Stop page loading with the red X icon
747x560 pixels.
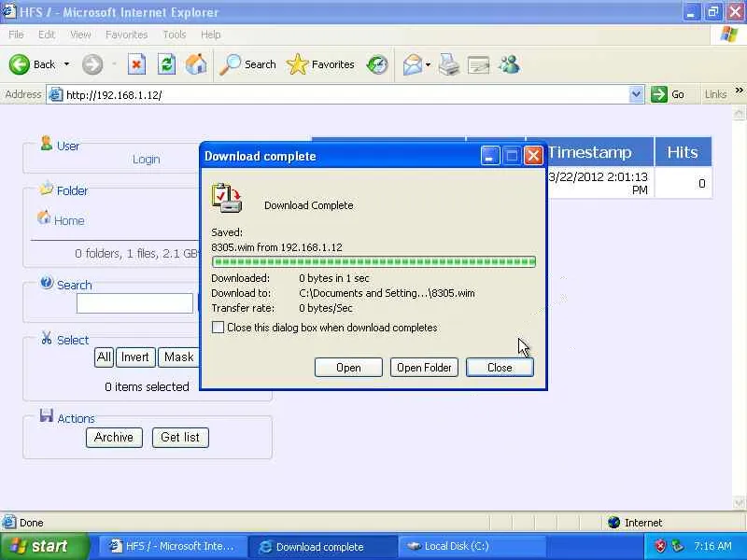click(x=136, y=64)
